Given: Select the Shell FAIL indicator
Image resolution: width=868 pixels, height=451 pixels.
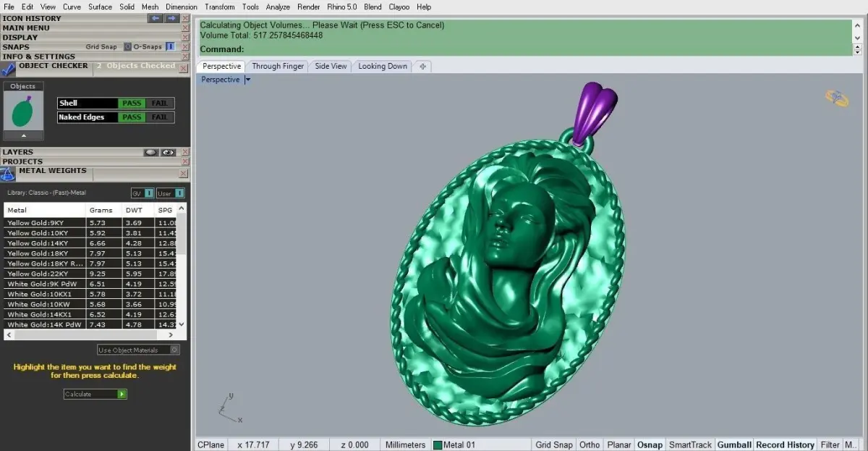Looking at the screenshot, I should [159, 103].
